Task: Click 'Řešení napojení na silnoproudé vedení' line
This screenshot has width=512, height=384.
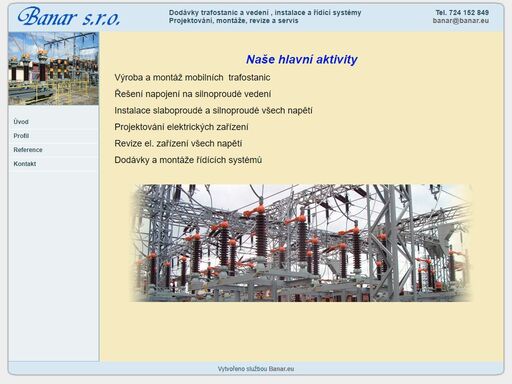Action: pyautogui.click(x=193, y=94)
